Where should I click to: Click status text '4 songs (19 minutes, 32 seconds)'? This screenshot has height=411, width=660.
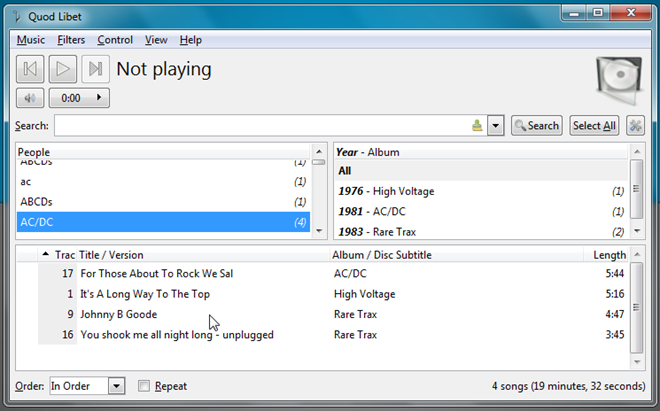569,386
